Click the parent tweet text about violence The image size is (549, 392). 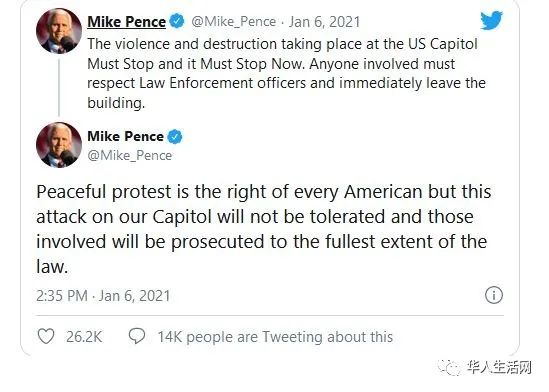[x=286, y=73]
